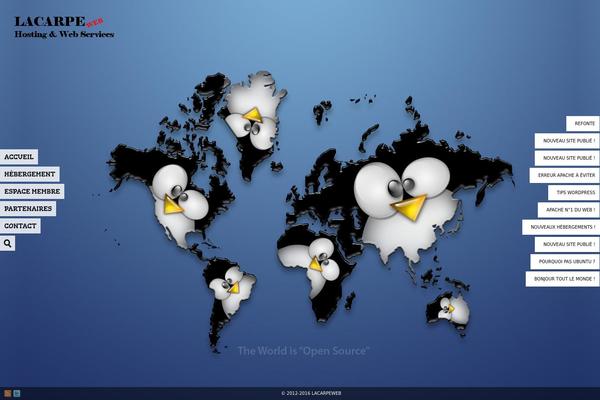
Task: Open NOUVEAU SITE PUBLIÉ link above POURQUOI PAS UBUNTU
Action: click(567, 245)
